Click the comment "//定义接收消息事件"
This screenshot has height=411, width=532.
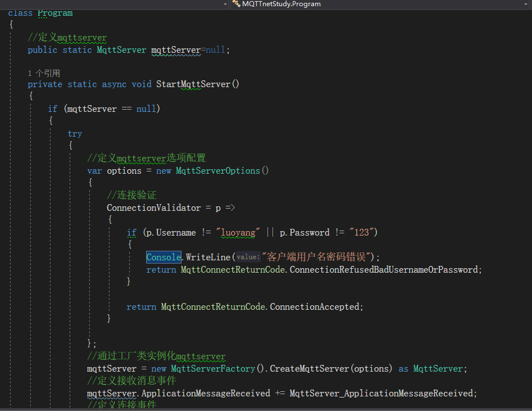[x=131, y=381]
